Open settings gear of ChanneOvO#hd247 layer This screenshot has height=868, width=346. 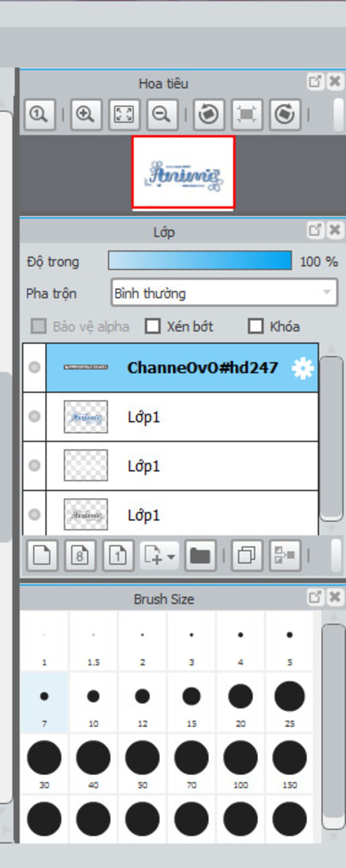tap(303, 368)
